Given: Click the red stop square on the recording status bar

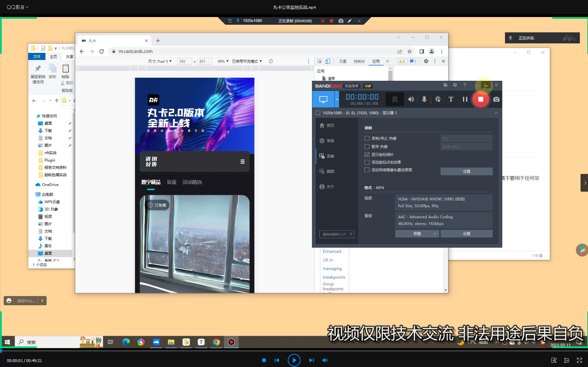Looking at the screenshot, I should [x=331, y=21].
